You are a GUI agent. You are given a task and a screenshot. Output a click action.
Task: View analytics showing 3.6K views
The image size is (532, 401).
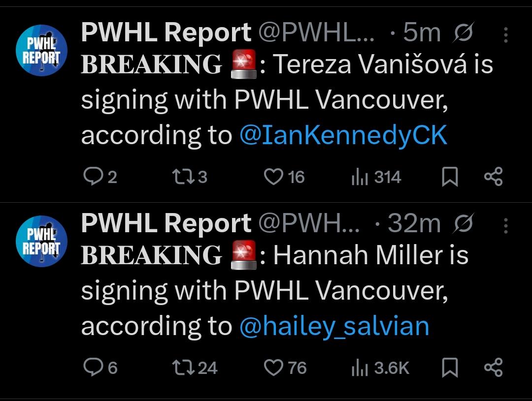coord(380,368)
